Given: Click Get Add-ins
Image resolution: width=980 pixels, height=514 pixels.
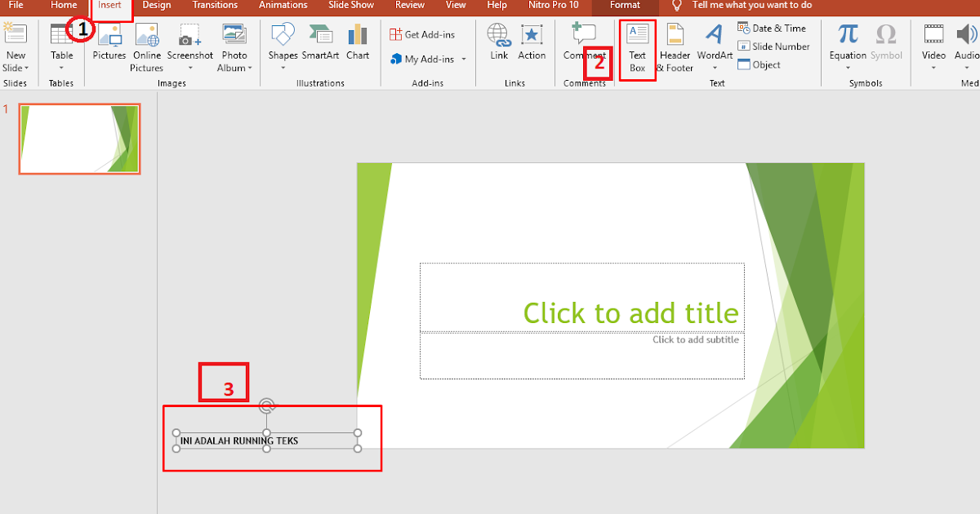Looking at the screenshot, I should [x=422, y=34].
